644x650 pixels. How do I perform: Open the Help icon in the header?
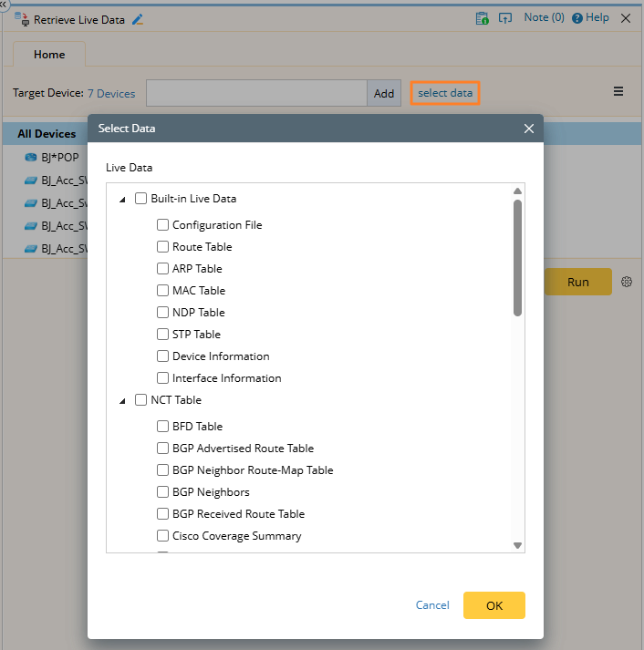pos(577,18)
